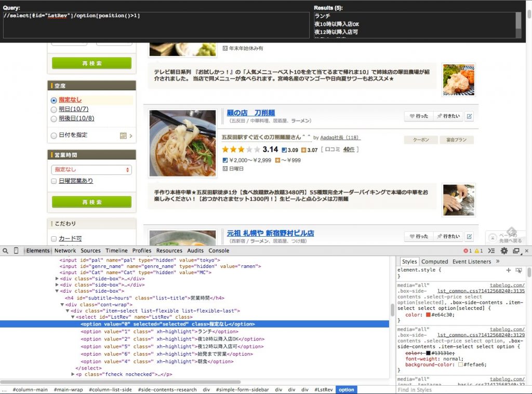Click the #13131e dark color swatch
The image size is (532, 394).
click(x=428, y=353)
